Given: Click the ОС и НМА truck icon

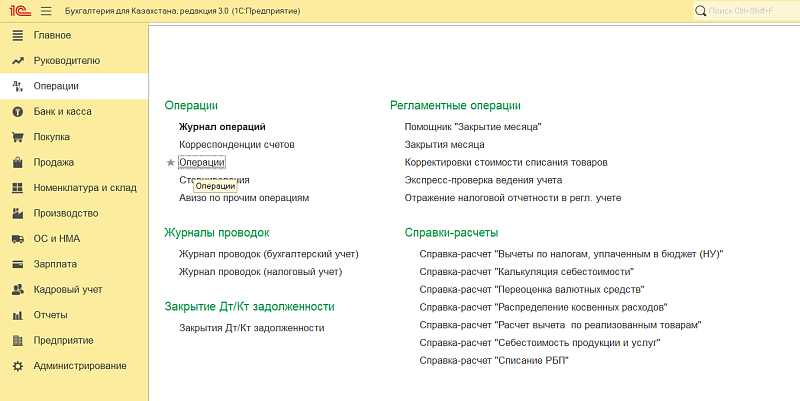Looking at the screenshot, I should (x=16, y=239).
